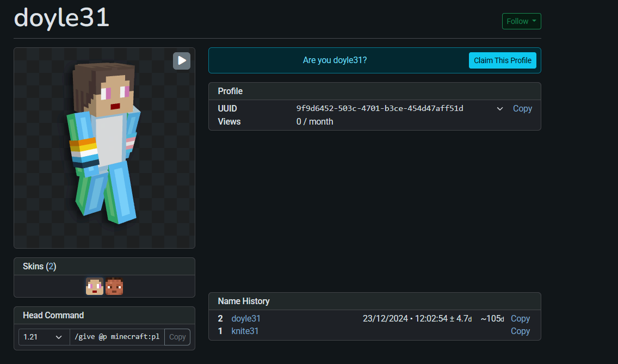The width and height of the screenshot is (618, 364).
Task: Open the Skins count link (2)
Action: click(51, 266)
